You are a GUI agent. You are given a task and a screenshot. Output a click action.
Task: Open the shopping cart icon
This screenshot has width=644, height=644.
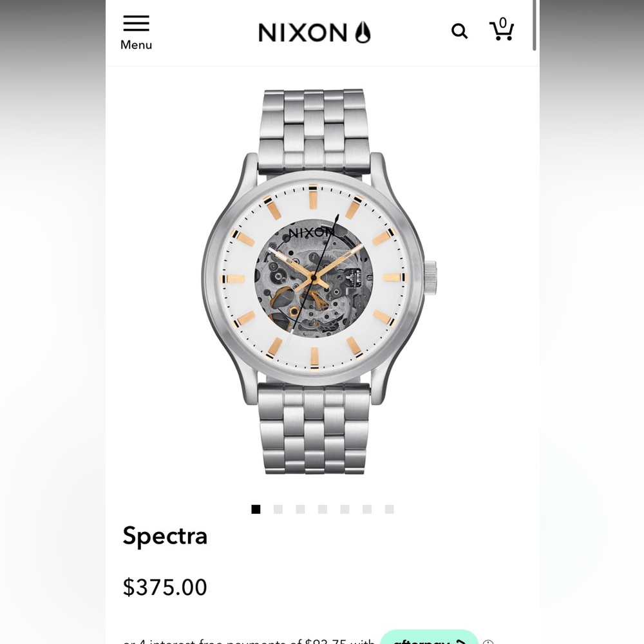[x=502, y=30]
